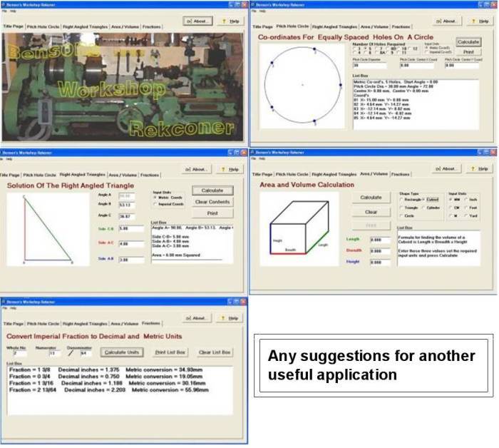Click Print List Box button
The image size is (499, 448).
tap(170, 352)
